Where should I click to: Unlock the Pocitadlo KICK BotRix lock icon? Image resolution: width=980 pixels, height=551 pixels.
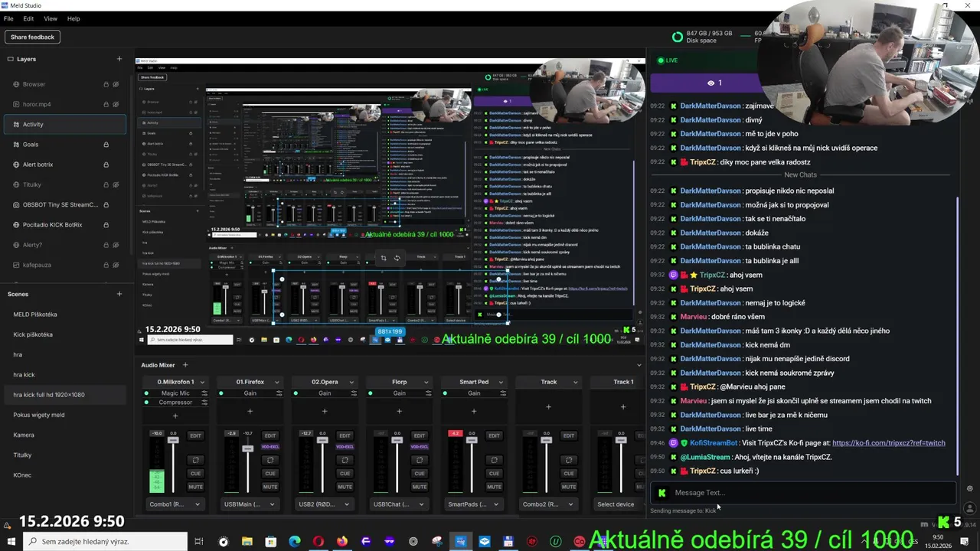[106, 225]
